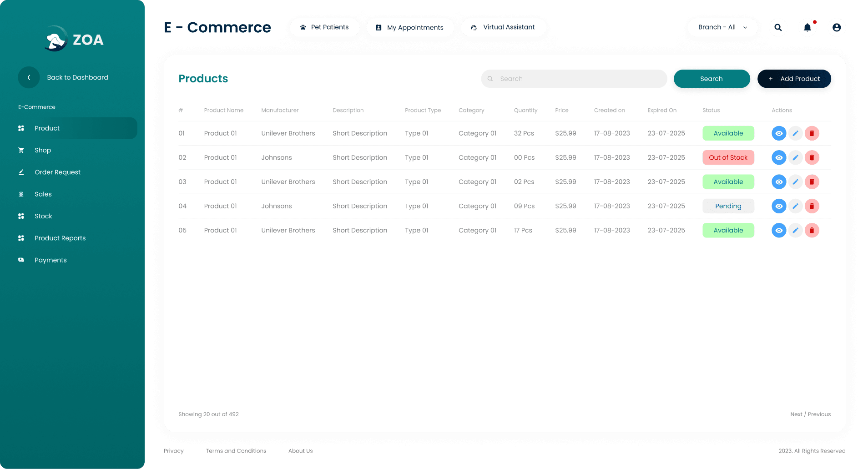Screen dimensions: 868x469
Task: Open Payments in the sidebar
Action: tap(50, 260)
